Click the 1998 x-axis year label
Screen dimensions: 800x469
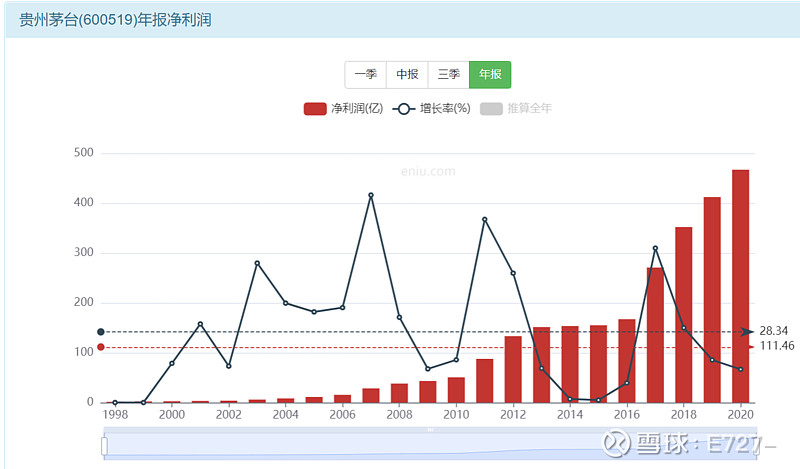[x=115, y=414]
